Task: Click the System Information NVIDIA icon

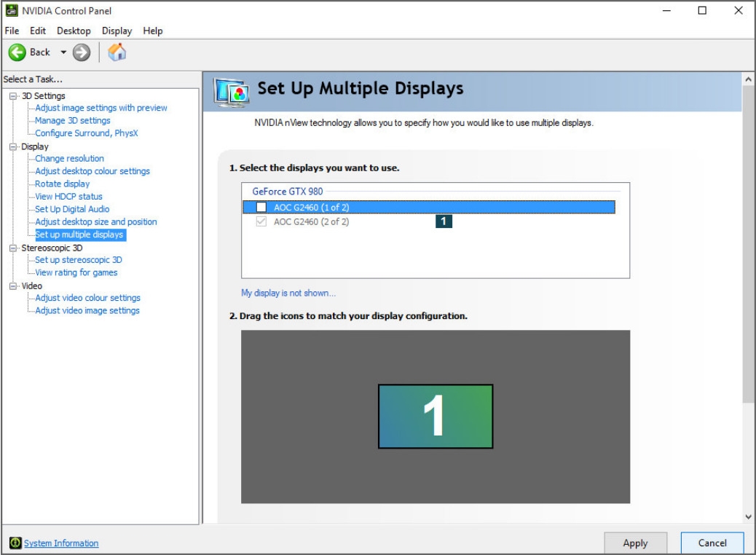Action: tap(15, 543)
